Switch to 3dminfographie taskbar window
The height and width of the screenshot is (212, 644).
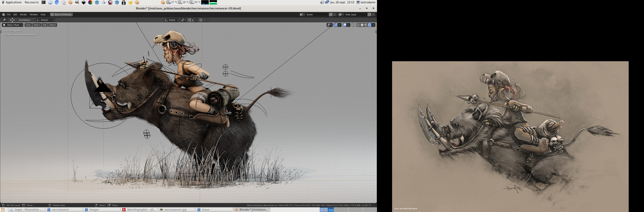[139, 210]
